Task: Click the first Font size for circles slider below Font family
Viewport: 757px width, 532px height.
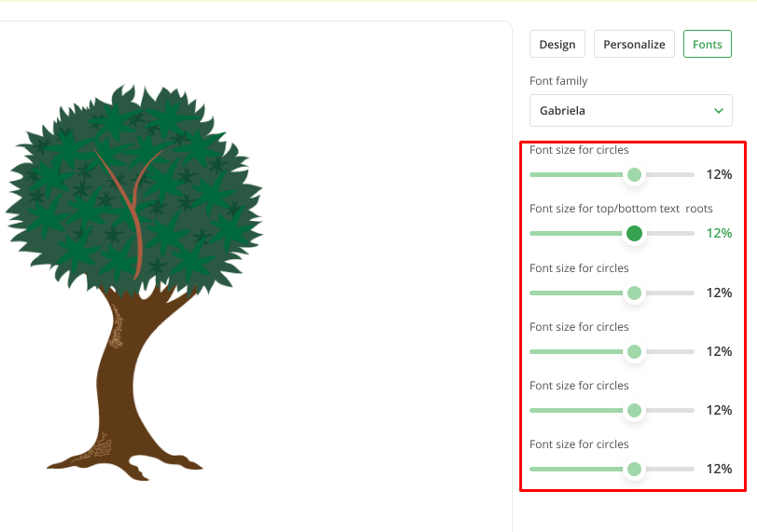Action: pos(612,174)
